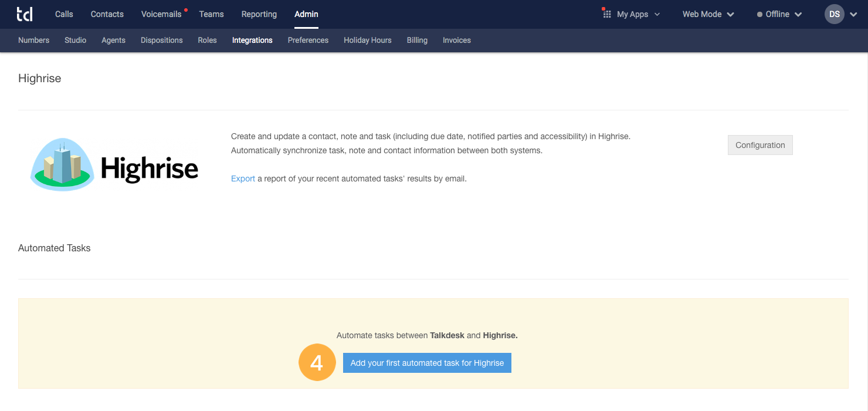
Task: Click the DS user avatar
Action: point(835,14)
